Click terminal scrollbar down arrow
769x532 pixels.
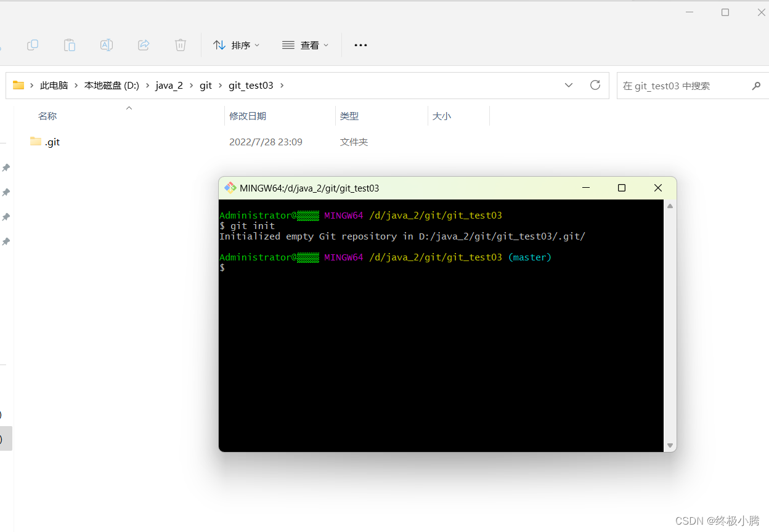tap(670, 445)
